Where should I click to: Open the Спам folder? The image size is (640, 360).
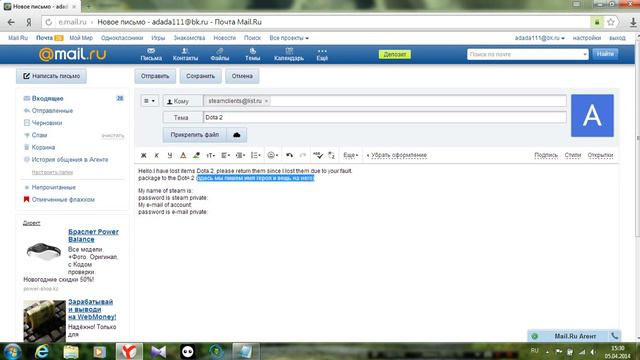(40, 135)
